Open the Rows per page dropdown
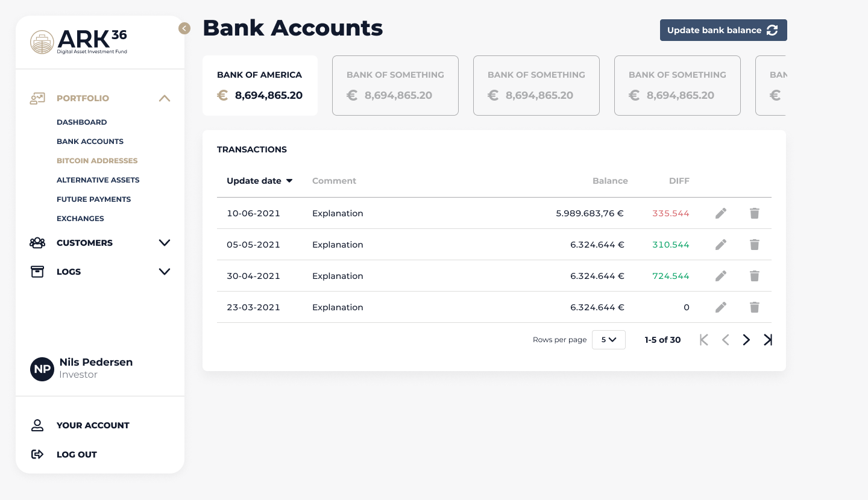868x500 pixels. pyautogui.click(x=609, y=340)
